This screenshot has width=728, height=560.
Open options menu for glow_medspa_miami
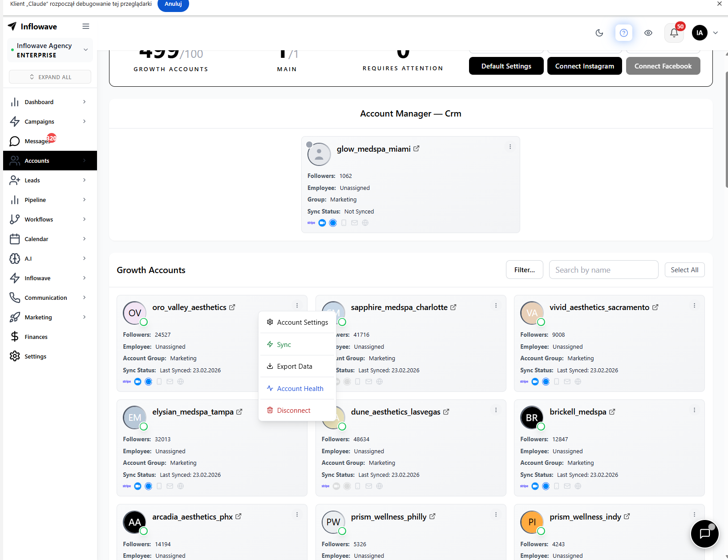pyautogui.click(x=510, y=147)
